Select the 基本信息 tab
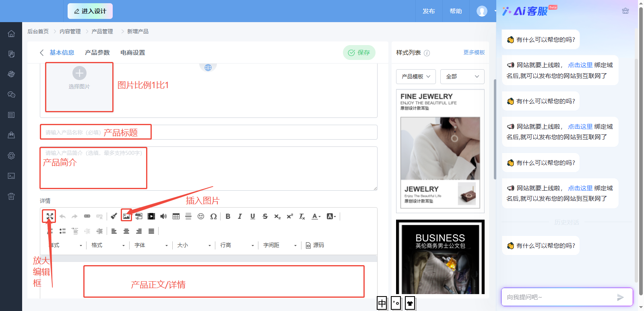 pos(62,53)
